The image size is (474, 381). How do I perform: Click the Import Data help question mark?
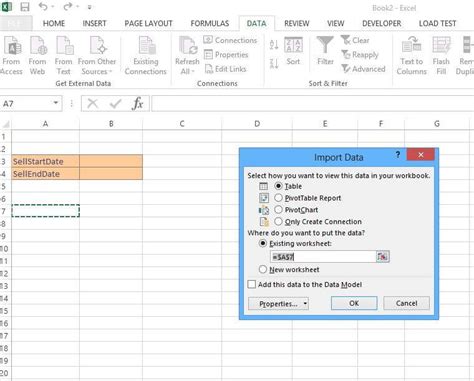click(x=398, y=155)
